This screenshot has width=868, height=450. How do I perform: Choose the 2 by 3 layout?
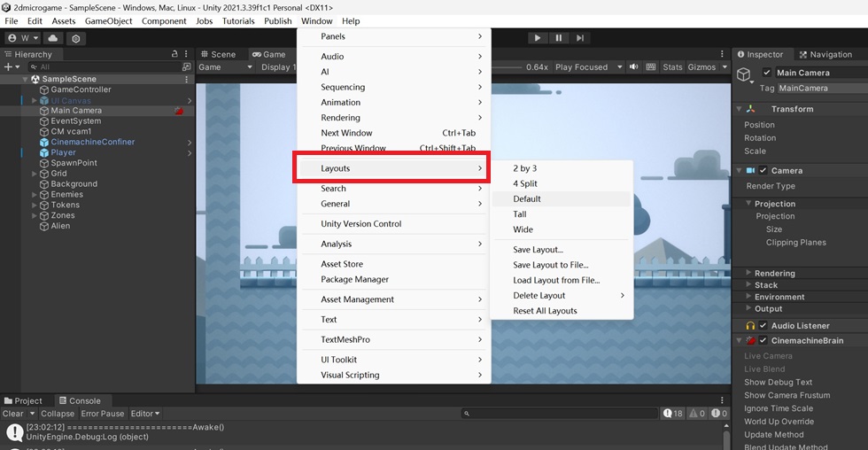tap(562, 168)
